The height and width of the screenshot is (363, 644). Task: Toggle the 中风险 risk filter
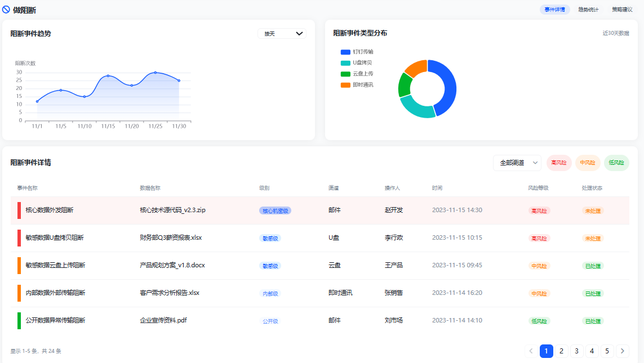pos(588,163)
